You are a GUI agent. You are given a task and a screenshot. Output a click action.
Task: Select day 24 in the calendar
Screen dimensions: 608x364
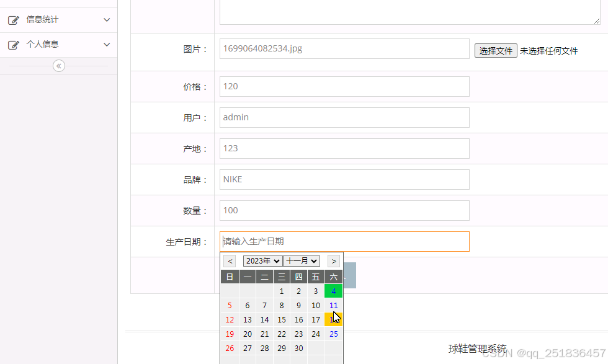point(316,334)
